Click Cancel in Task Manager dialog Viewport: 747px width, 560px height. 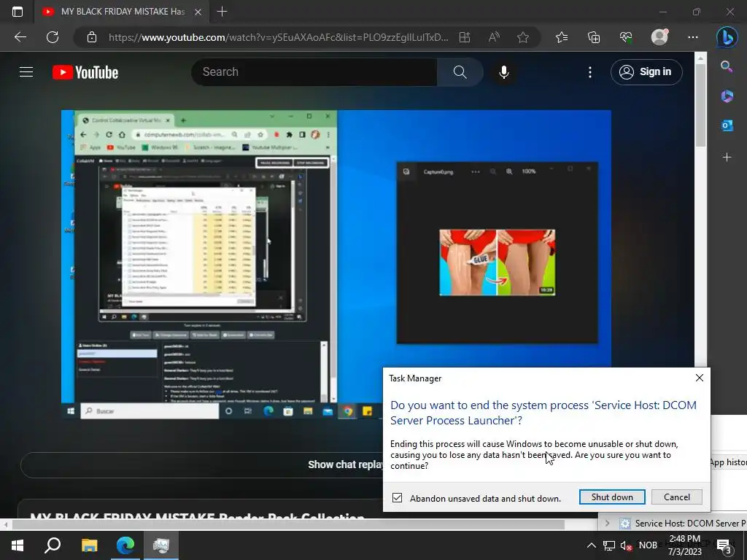pos(676,497)
